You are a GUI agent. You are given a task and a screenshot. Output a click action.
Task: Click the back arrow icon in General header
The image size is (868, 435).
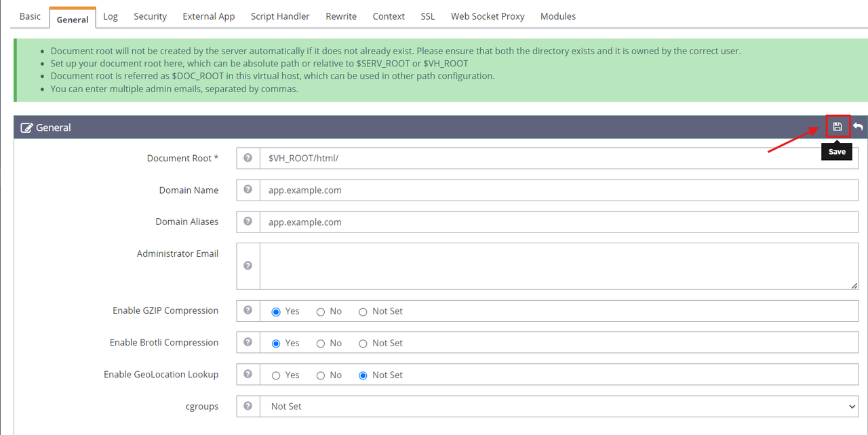pyautogui.click(x=858, y=127)
